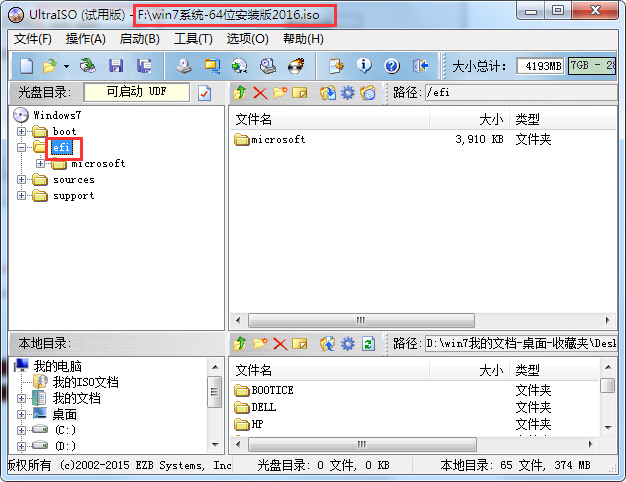Viewport: 626px width, 482px height.
Task: Click the rename icon in the local pane toolbar
Action: (300, 343)
